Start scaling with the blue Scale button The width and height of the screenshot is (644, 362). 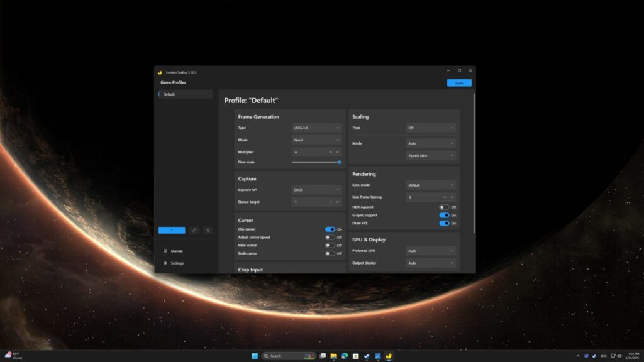click(x=459, y=83)
